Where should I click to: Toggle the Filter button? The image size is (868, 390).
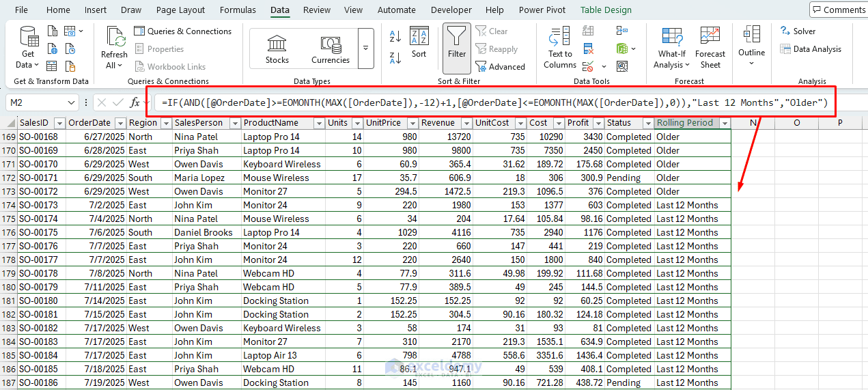coord(457,48)
